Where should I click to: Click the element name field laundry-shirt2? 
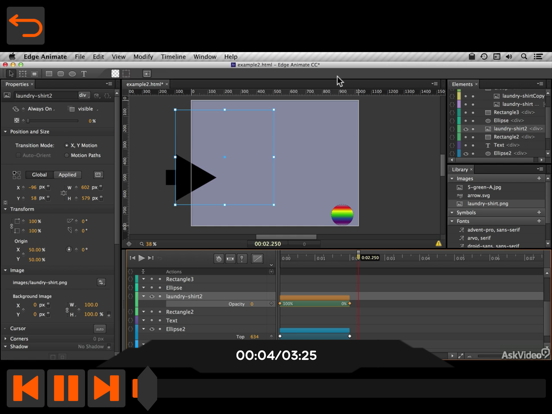coord(46,95)
